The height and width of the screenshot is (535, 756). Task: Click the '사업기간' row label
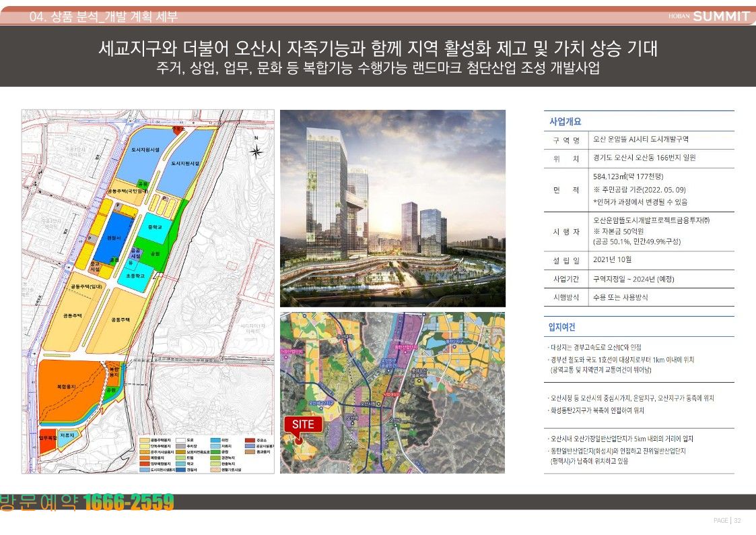[x=566, y=280]
